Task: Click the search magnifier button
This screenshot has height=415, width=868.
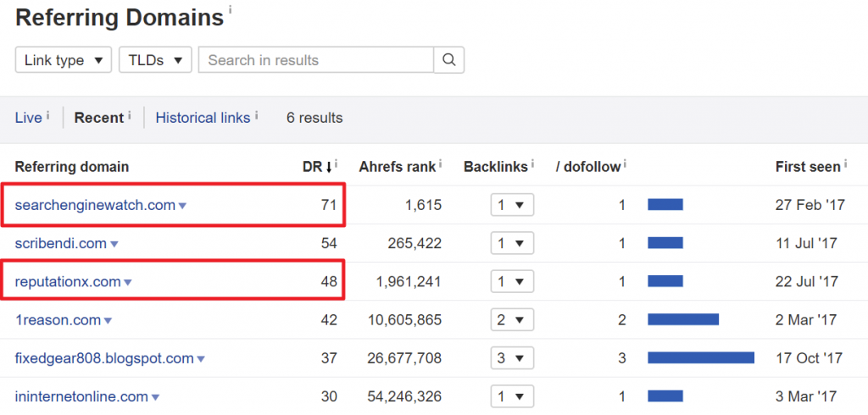Action: pyautogui.click(x=449, y=60)
